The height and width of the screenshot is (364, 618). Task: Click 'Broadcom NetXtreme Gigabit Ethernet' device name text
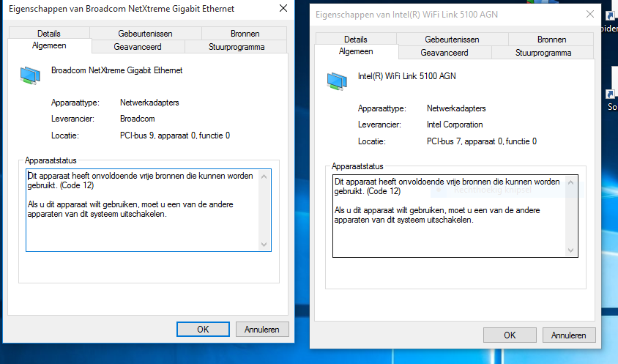point(116,70)
